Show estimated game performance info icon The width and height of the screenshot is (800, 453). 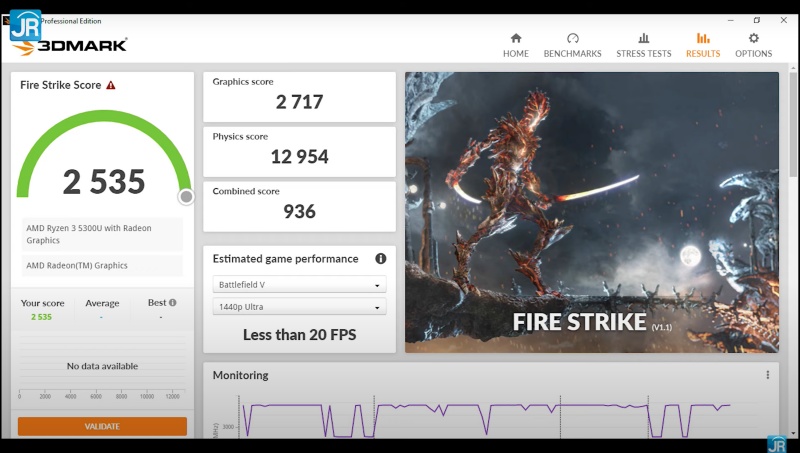pyautogui.click(x=381, y=259)
